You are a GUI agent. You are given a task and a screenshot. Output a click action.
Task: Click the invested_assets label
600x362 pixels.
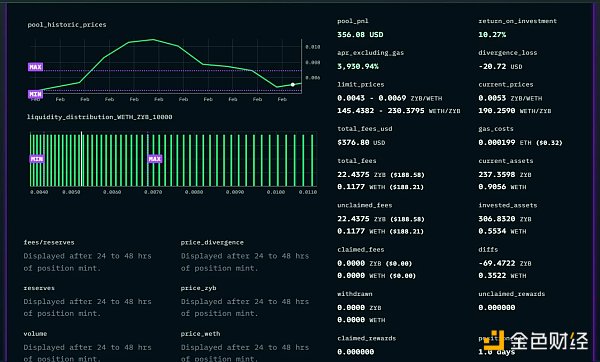coord(508,205)
